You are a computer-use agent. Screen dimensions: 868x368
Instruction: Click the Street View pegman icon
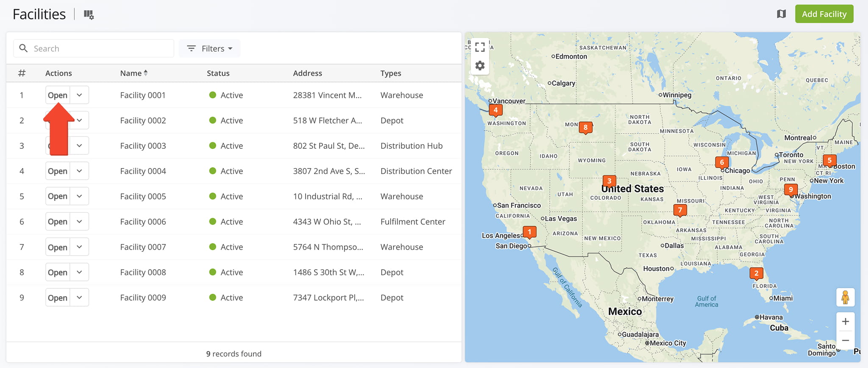point(845,297)
